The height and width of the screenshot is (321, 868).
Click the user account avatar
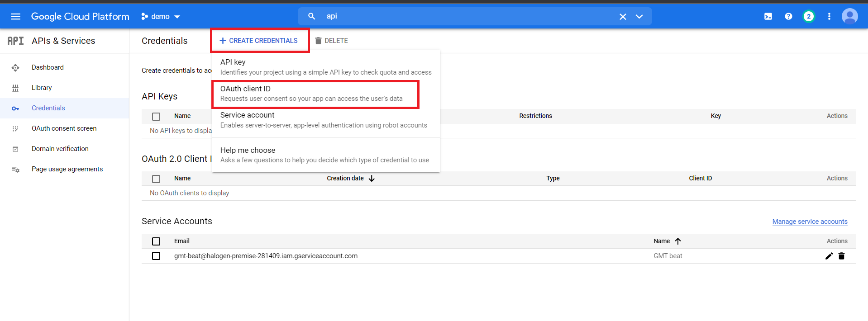point(849,17)
